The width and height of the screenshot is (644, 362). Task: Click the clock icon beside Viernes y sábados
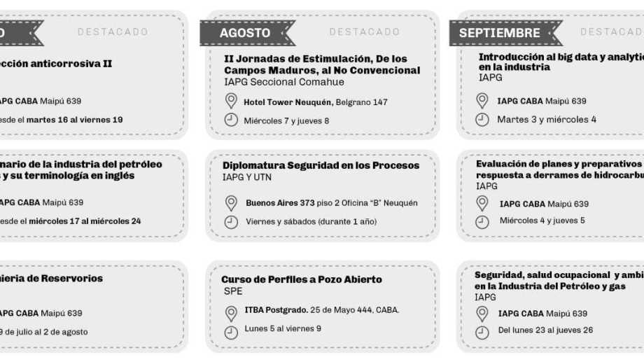point(231,222)
